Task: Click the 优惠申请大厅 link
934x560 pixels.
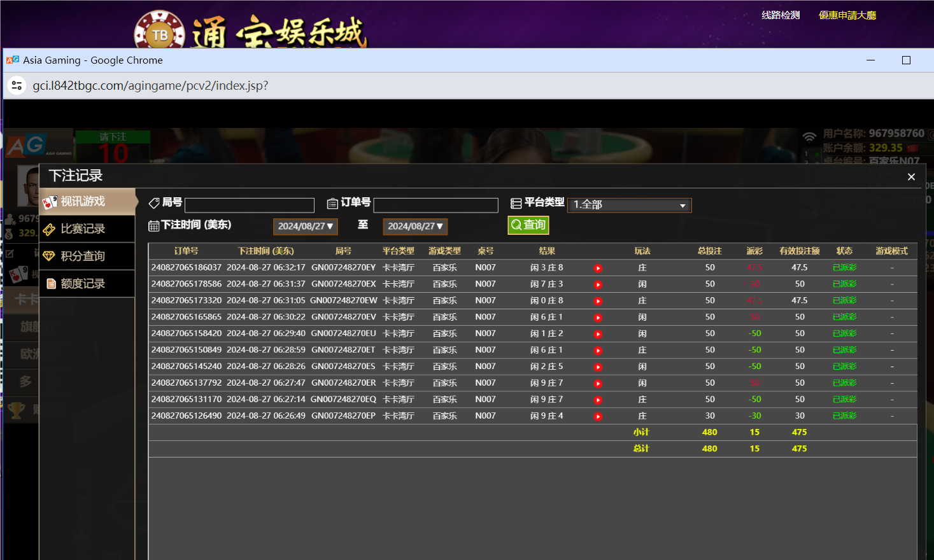Action: [846, 14]
